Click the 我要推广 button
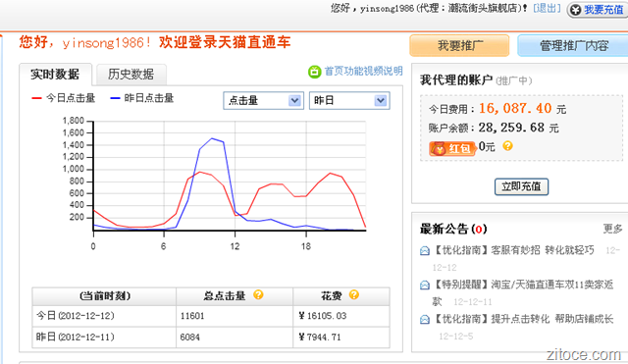 pyautogui.click(x=459, y=46)
